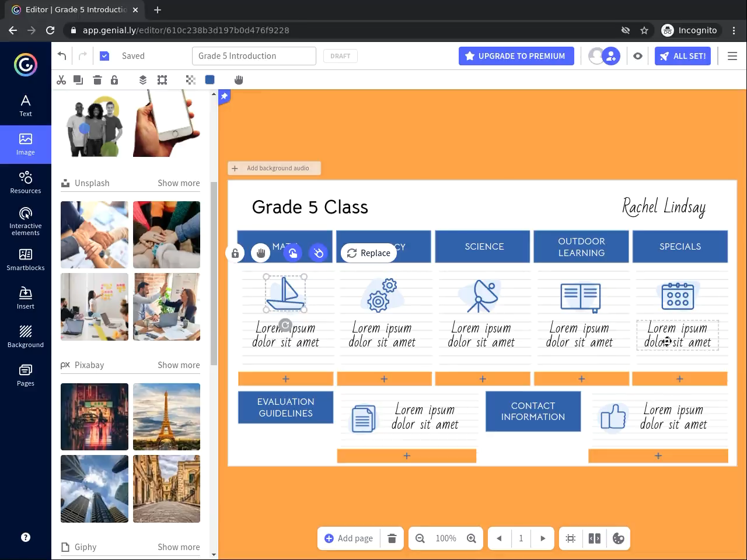
Task: Click the Genially logo icon
Action: [x=26, y=65]
